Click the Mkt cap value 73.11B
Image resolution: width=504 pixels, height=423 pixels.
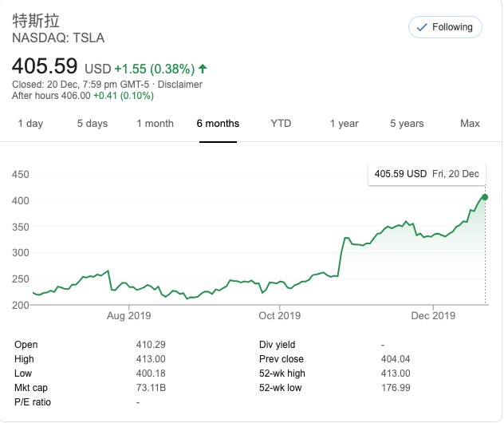pos(151,388)
